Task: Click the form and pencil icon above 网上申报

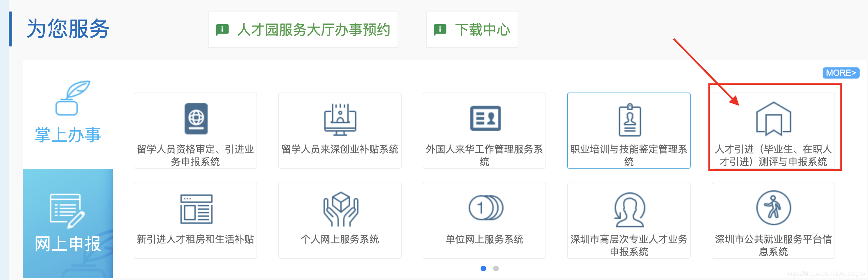Action: pos(67,211)
